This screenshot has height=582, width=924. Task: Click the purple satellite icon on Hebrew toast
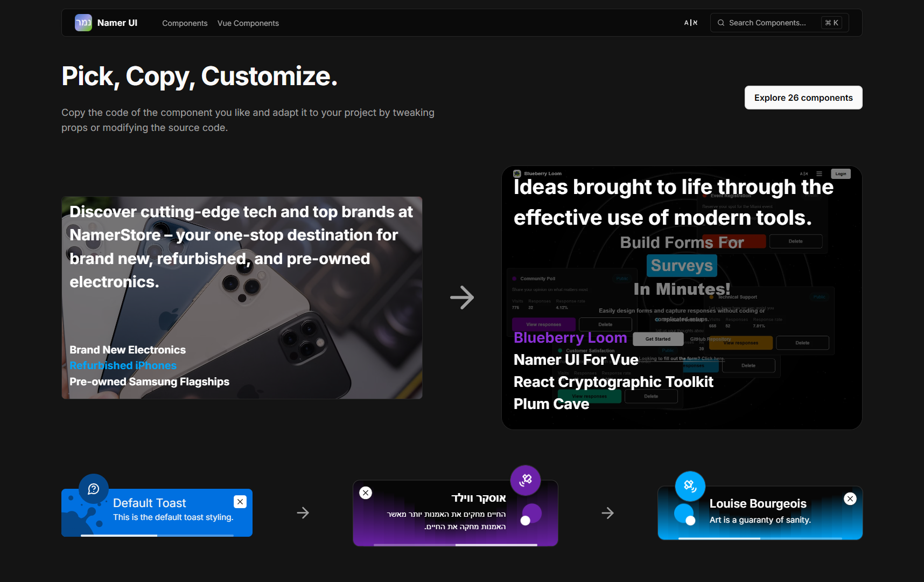[x=526, y=480]
